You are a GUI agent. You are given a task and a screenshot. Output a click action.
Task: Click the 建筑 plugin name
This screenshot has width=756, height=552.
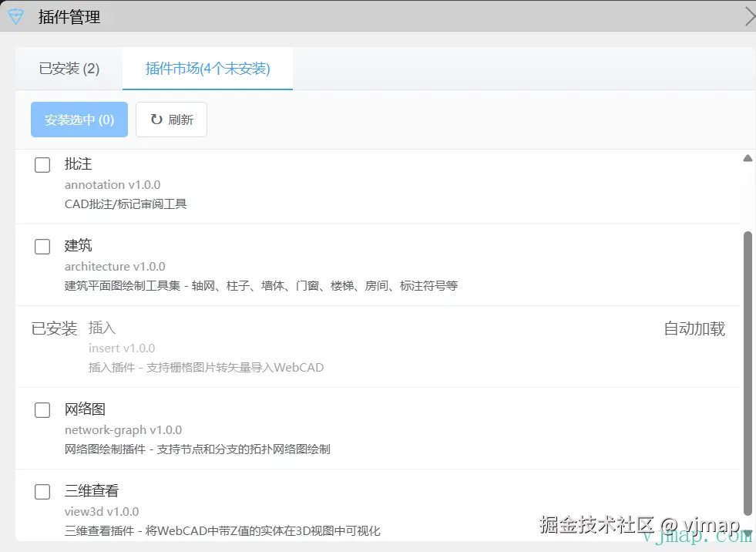tap(79, 246)
